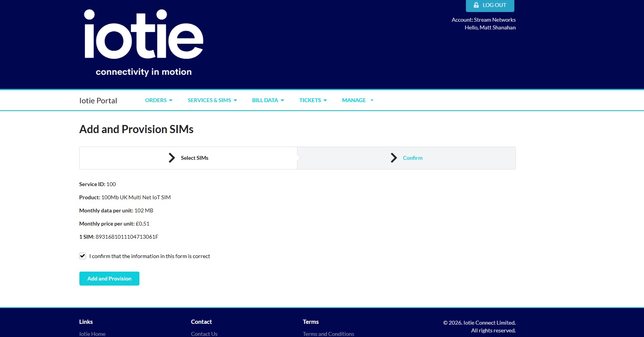
Task: Click the SIM number 8931681011104713061F
Action: tap(127, 237)
